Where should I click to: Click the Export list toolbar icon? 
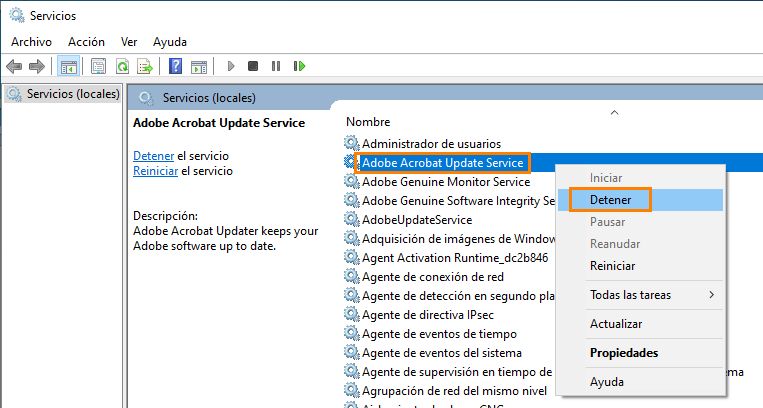tap(145, 66)
